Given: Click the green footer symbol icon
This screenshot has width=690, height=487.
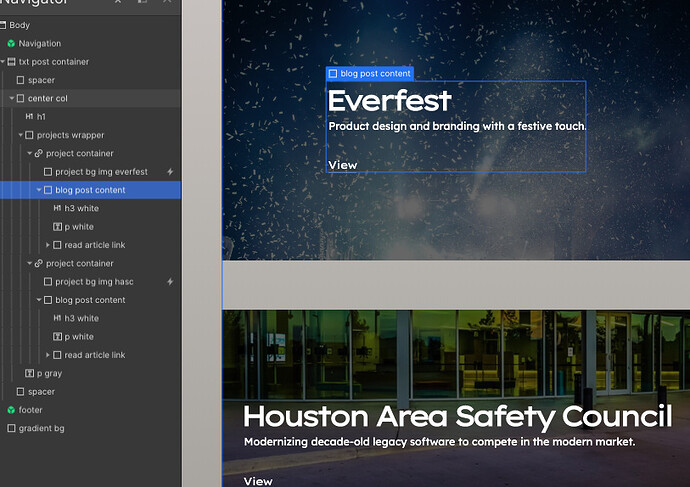Looking at the screenshot, I should coord(11,410).
